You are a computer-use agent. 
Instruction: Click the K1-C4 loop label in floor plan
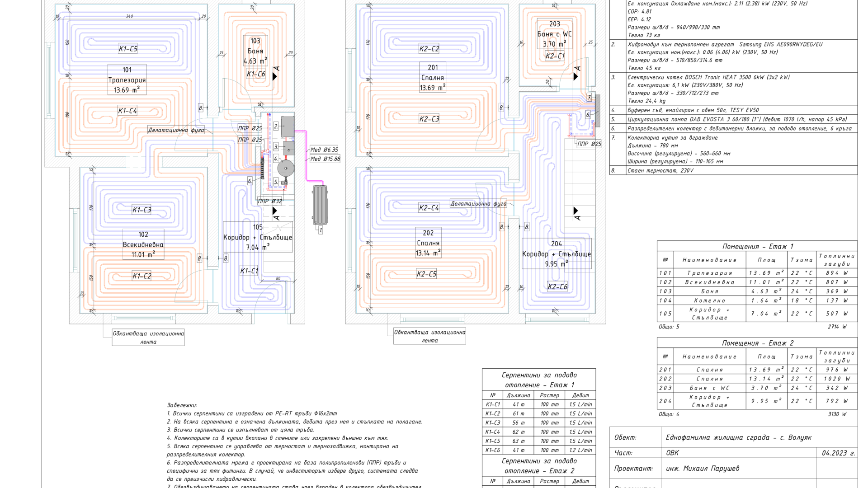coord(127,111)
